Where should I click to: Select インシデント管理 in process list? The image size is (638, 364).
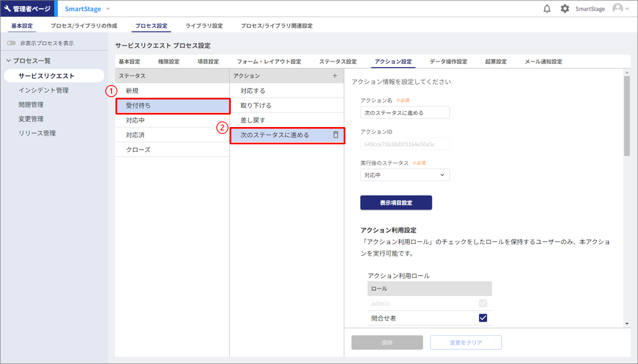coord(43,90)
